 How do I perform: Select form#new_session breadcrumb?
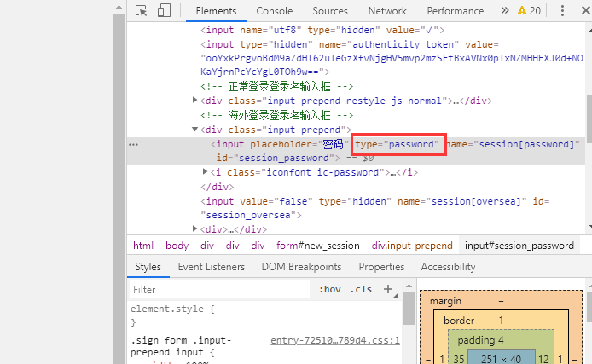[x=317, y=246]
